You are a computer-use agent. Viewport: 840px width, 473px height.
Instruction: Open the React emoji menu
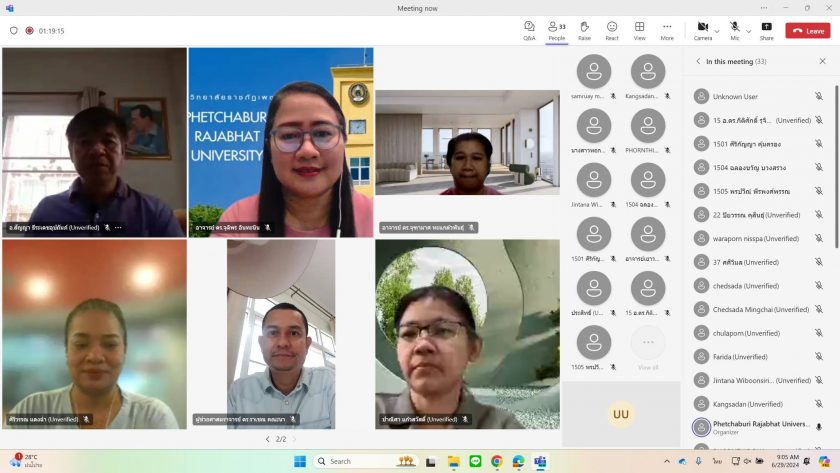[612, 30]
